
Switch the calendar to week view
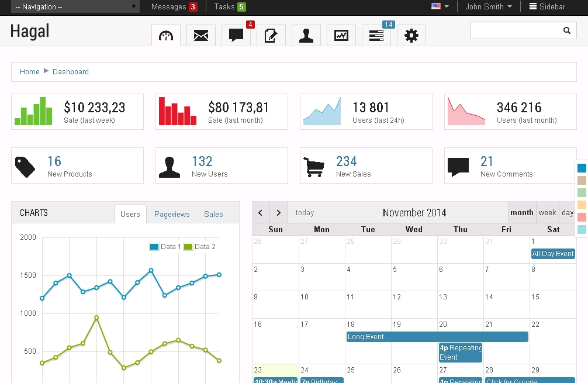point(548,213)
